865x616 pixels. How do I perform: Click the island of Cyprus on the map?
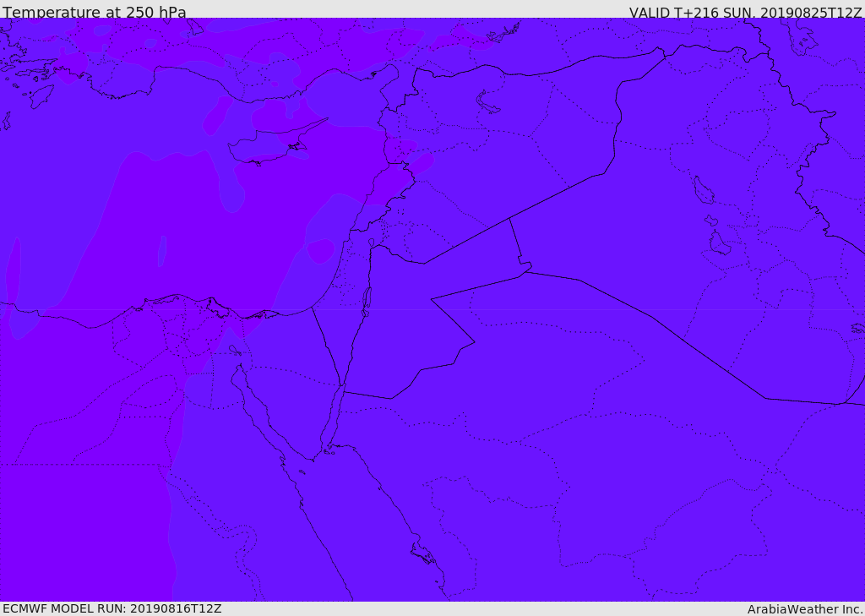tap(270, 144)
